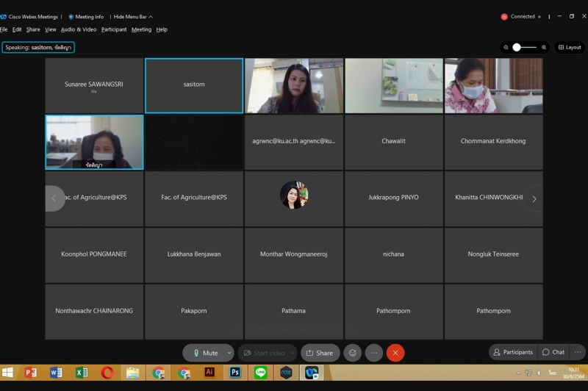Image resolution: width=588 pixels, height=391 pixels.
Task: Click the zoom-in magnifier icon
Action: 544,47
